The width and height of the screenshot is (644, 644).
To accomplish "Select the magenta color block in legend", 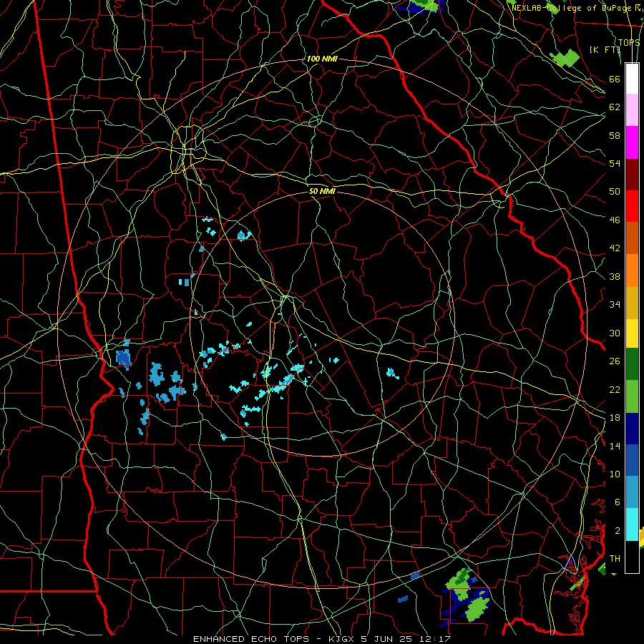I will pos(632,142).
